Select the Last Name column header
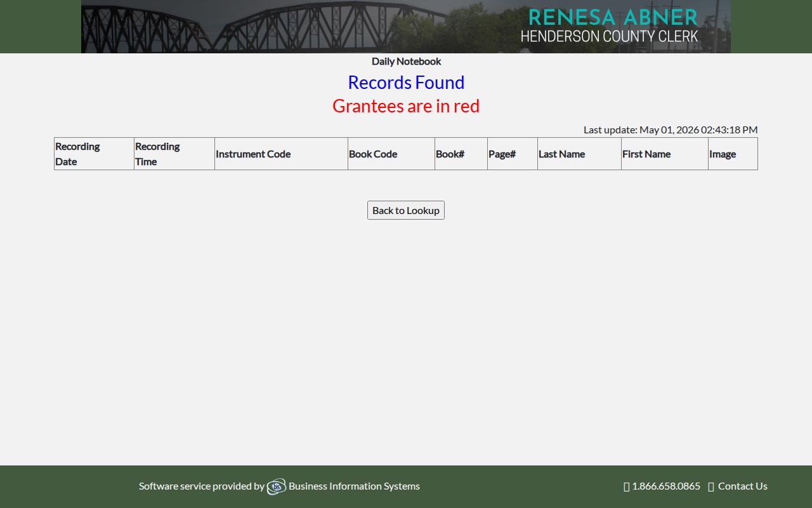 [579, 154]
